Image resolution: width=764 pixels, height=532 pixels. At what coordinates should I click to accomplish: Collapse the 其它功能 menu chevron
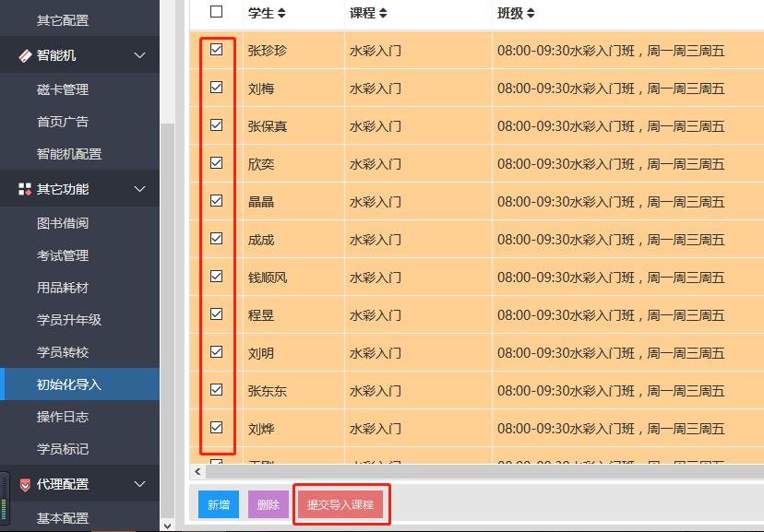(140, 190)
